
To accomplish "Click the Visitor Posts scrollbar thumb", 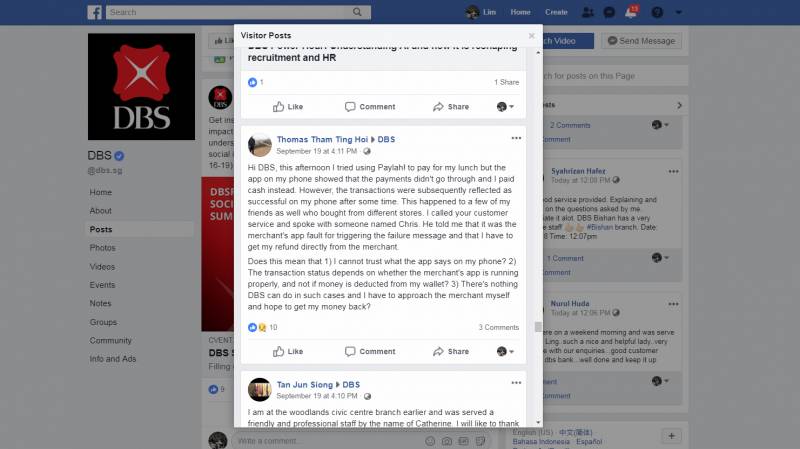I will click(x=538, y=327).
